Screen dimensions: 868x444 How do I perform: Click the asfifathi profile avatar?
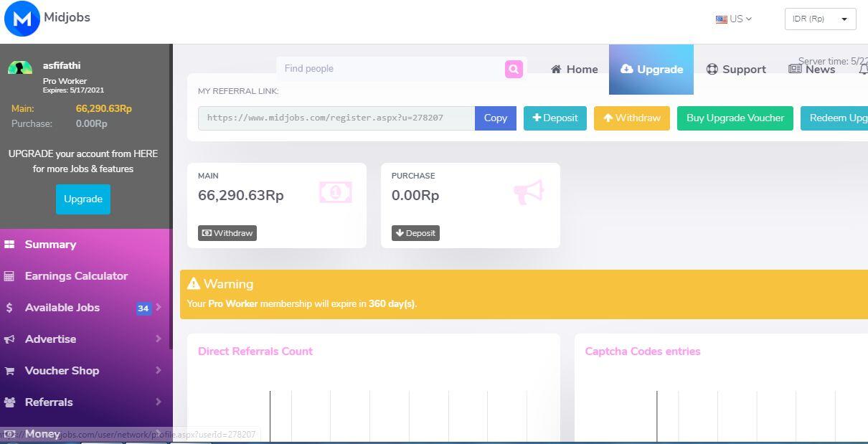coord(20,68)
